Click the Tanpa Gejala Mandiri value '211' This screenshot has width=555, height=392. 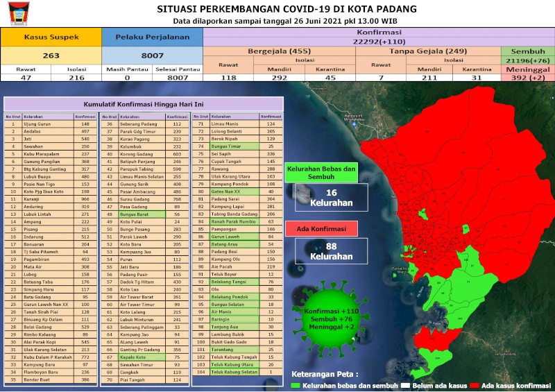click(x=429, y=78)
